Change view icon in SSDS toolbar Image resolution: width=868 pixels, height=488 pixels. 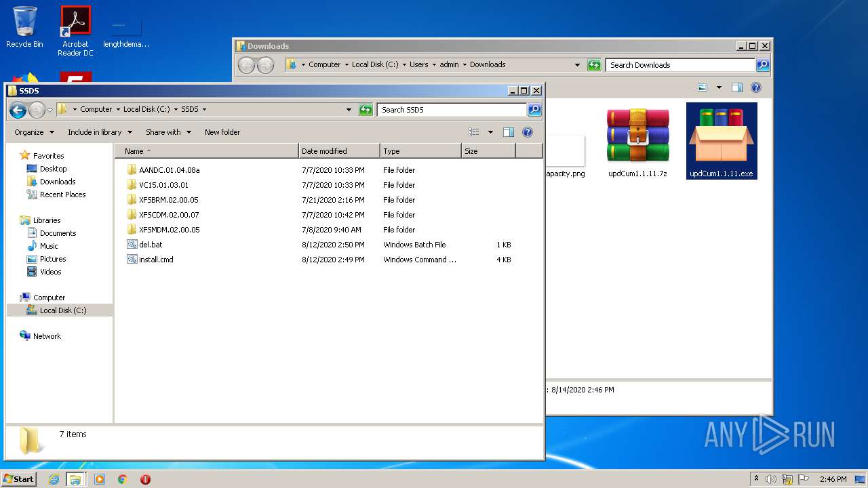tap(474, 132)
